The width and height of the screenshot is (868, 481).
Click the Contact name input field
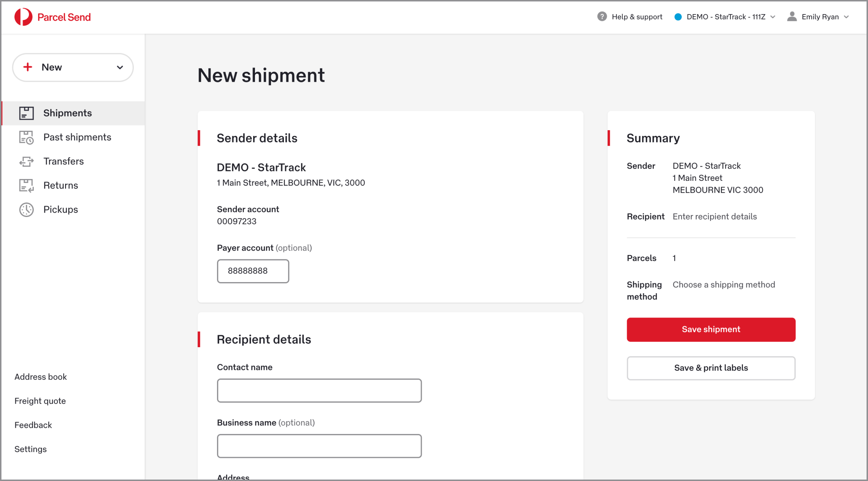pyautogui.click(x=319, y=391)
